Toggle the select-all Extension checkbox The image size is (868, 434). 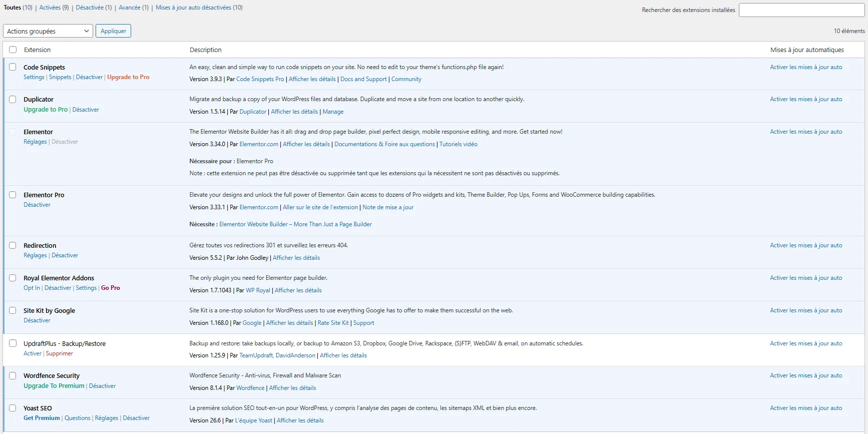pyautogui.click(x=13, y=50)
